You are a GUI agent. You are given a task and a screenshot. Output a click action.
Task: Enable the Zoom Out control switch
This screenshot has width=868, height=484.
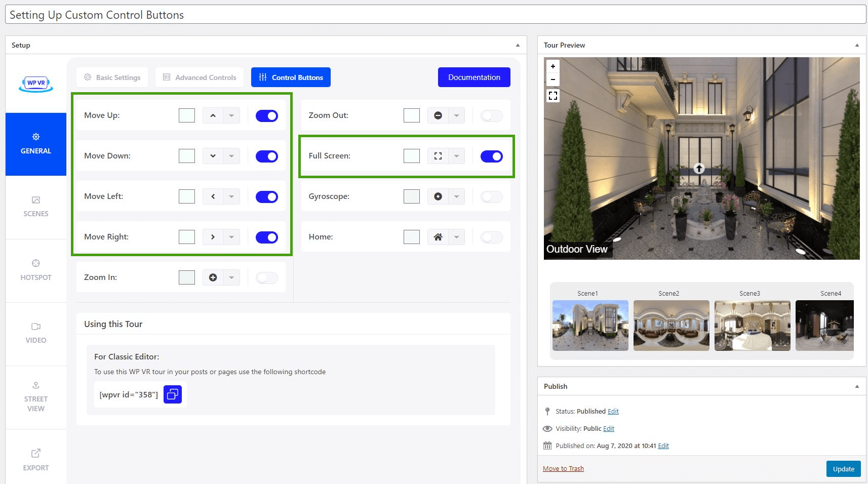pyautogui.click(x=492, y=116)
